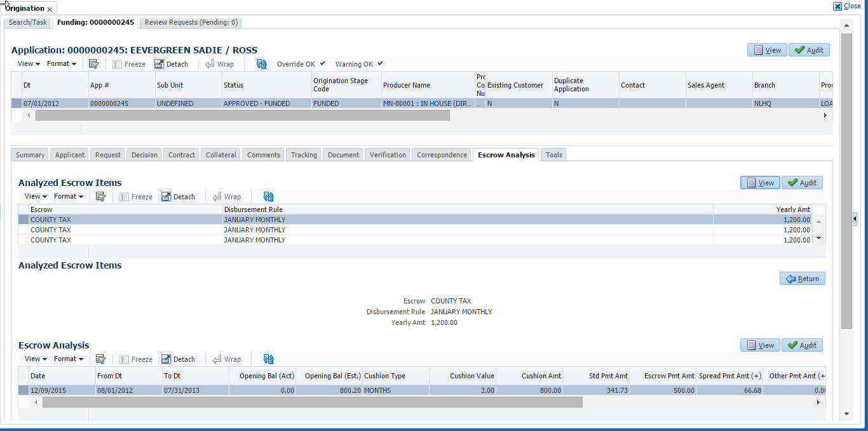Click App # cell '0000000245'
868x431 pixels.
pos(122,103)
